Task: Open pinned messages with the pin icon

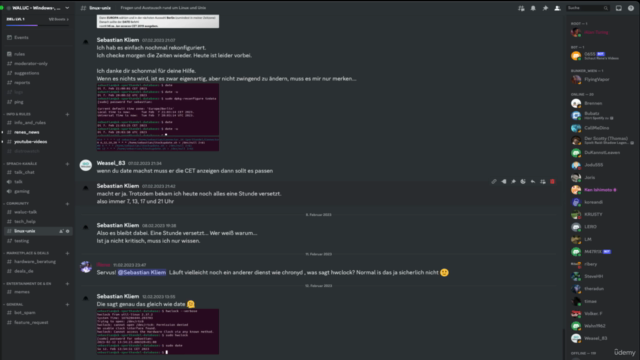Action: click(x=545, y=8)
